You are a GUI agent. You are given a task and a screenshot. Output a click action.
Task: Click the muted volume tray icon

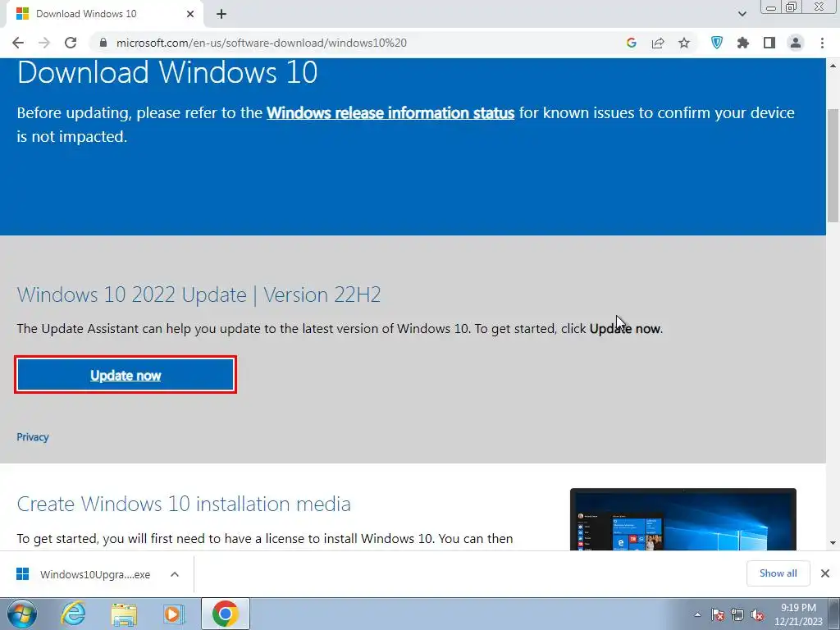coord(757,614)
